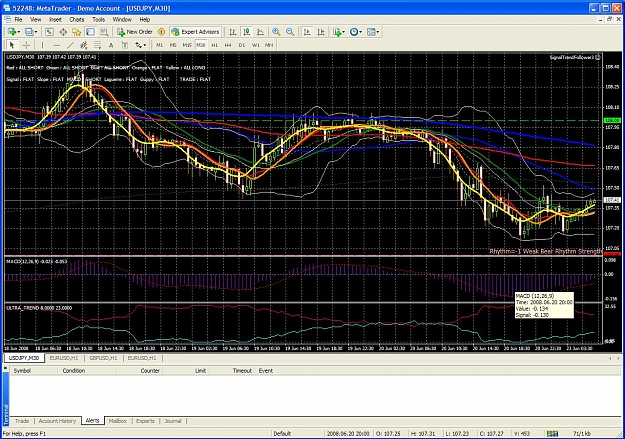Open the Indicators list icon
This screenshot has width=625, height=439.
(337, 32)
